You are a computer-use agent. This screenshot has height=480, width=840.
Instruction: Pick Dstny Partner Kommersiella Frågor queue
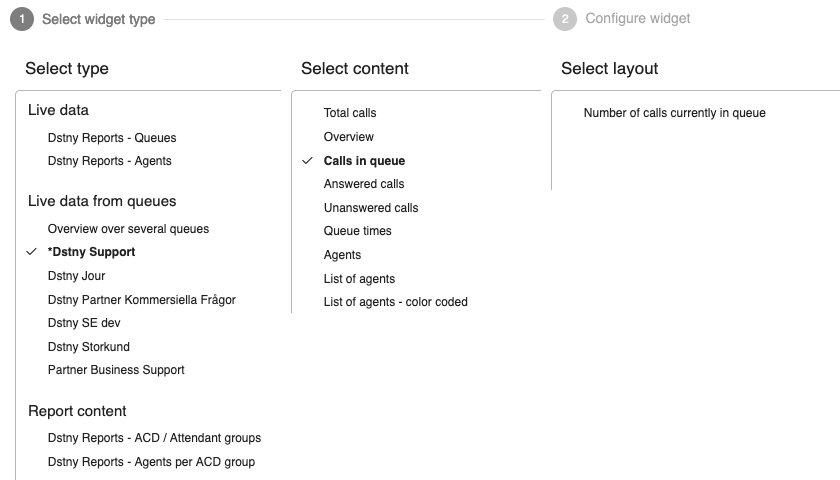pos(141,299)
